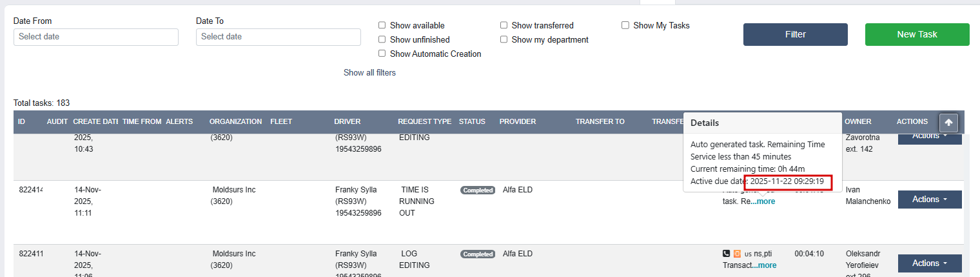The height and width of the screenshot is (277, 980).
Task: Toggle the Show My Tasks checkbox
Action: [x=625, y=26]
